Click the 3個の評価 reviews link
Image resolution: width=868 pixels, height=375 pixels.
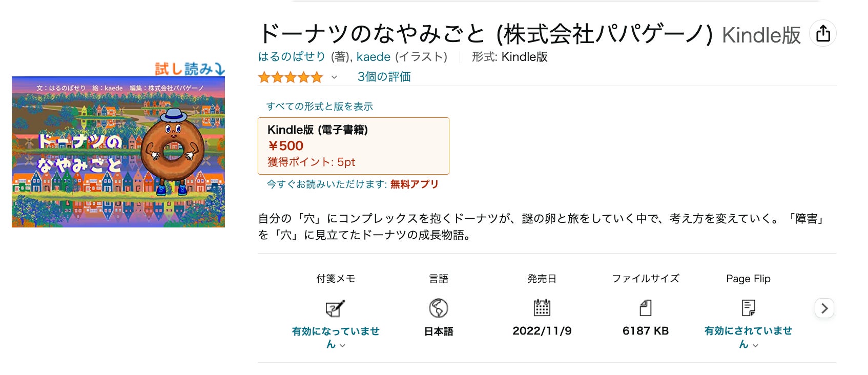point(383,76)
